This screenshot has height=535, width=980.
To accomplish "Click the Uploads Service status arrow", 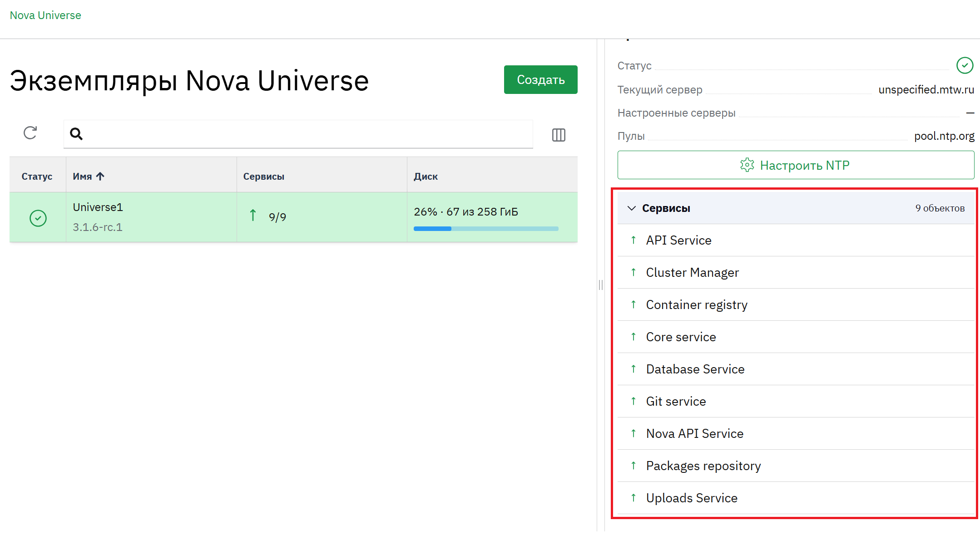I will coord(634,497).
